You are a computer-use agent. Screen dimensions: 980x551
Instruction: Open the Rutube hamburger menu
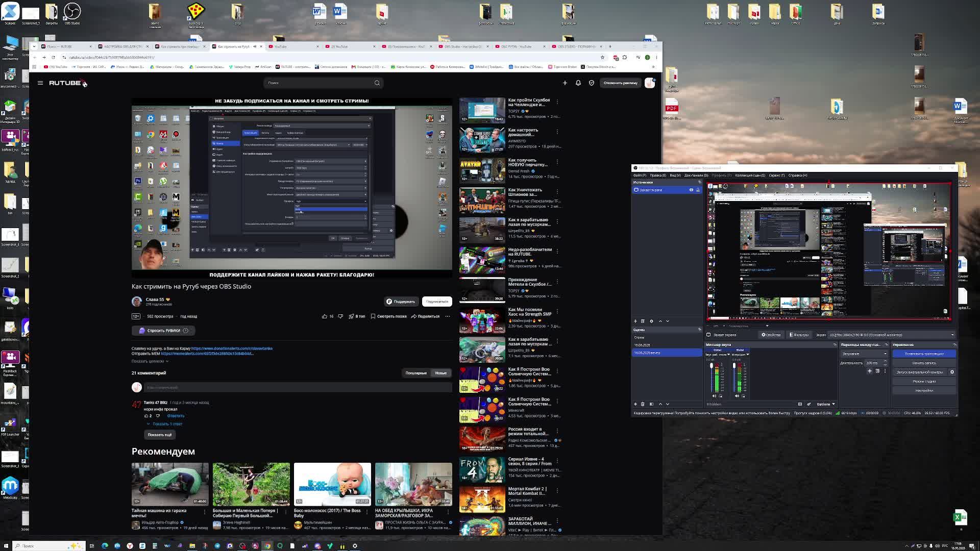40,83
